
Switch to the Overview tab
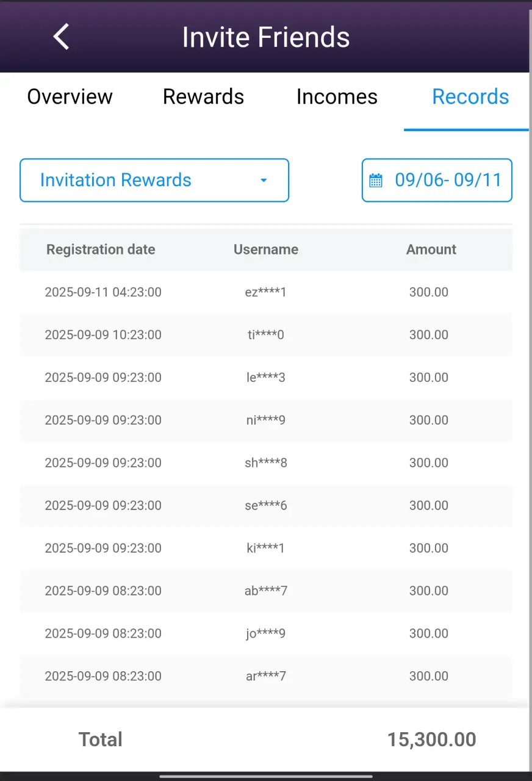click(70, 96)
